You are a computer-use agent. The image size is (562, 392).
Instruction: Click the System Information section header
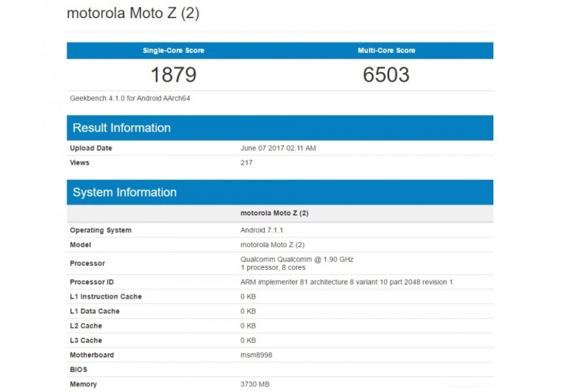point(280,192)
